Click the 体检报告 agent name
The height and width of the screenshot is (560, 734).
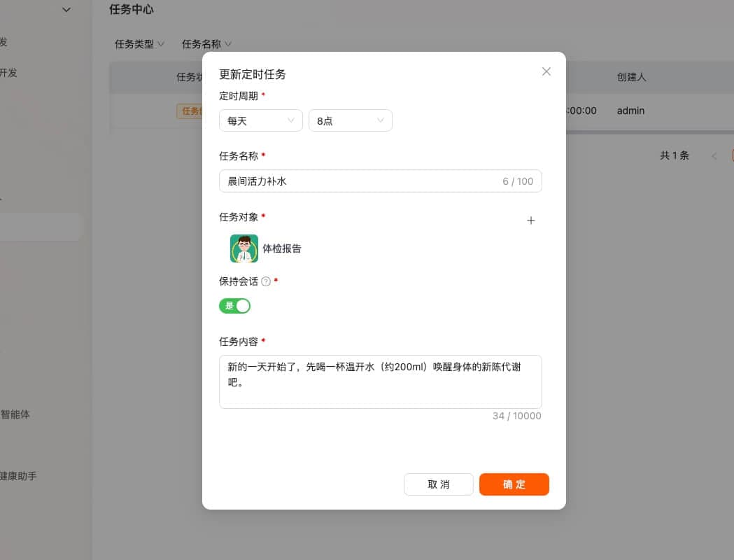point(282,248)
